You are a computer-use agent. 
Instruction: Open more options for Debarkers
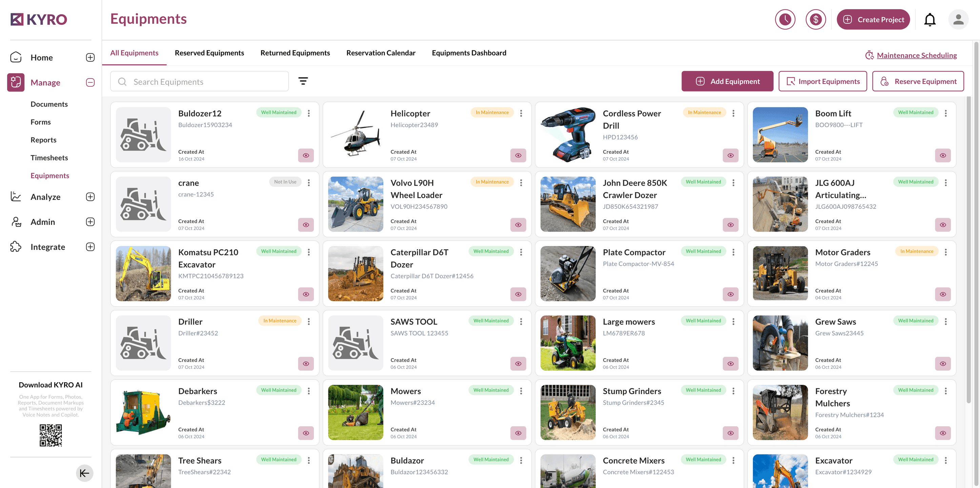308,391
